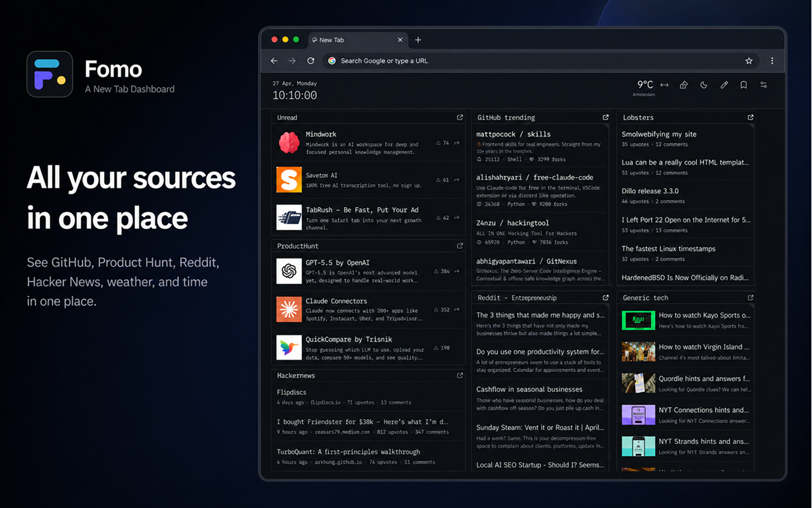Open the NYT Strands hints article
The image size is (812, 508).
tap(704, 441)
